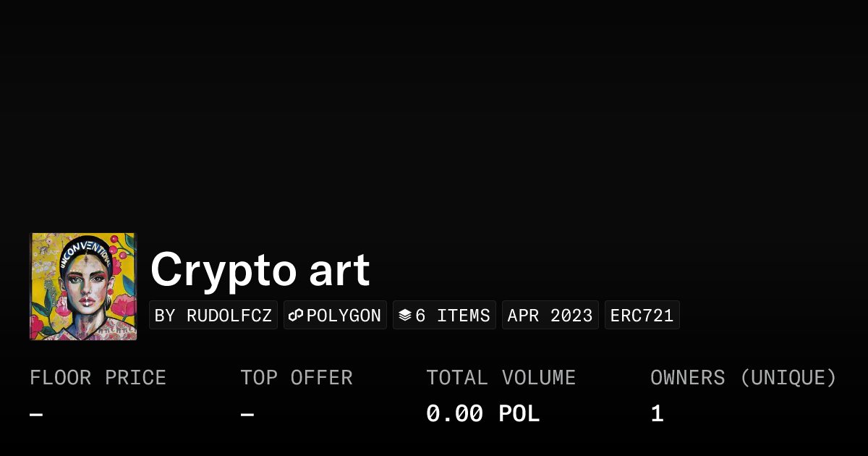The image size is (868, 456).
Task: Select the APR 2023 creation date badge
Action: [x=550, y=315]
